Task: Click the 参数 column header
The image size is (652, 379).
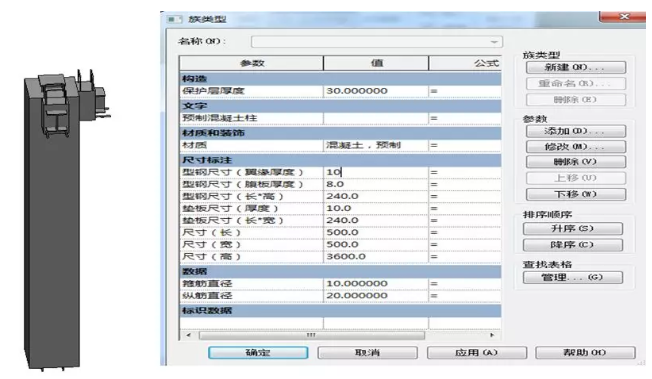Action: pos(252,63)
